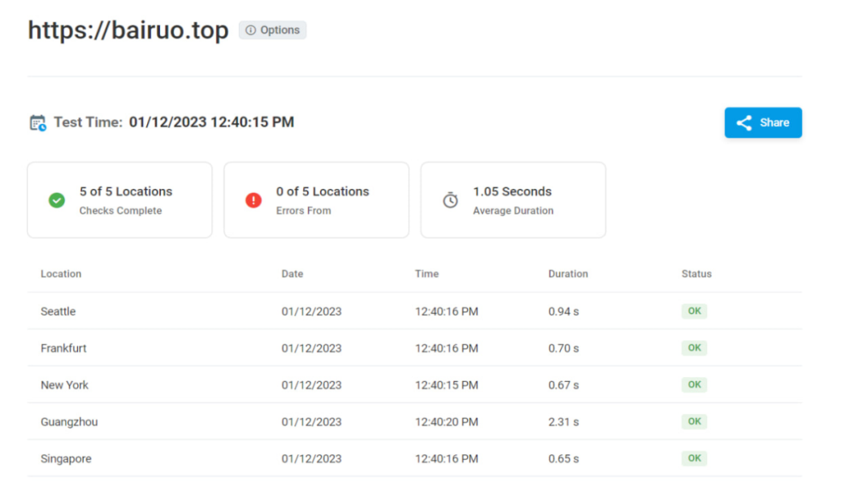Click the info icon in Options button
This screenshot has height=492, width=868.
(251, 31)
